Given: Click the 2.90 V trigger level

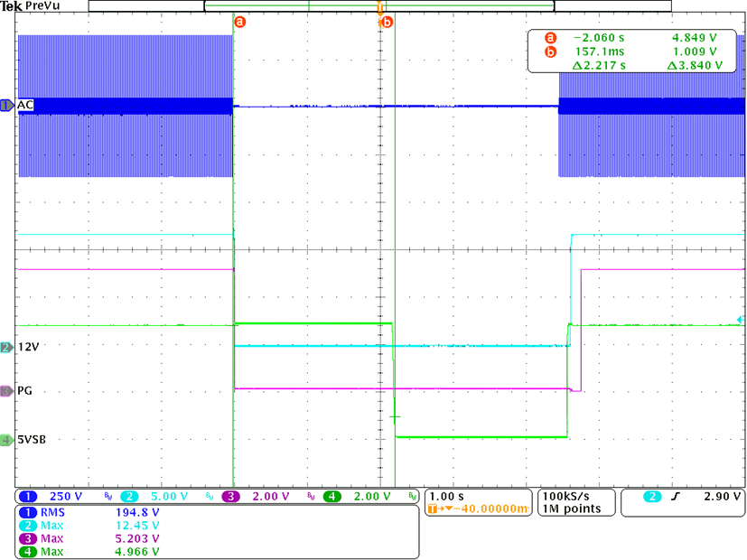Looking at the screenshot, I should tap(723, 497).
